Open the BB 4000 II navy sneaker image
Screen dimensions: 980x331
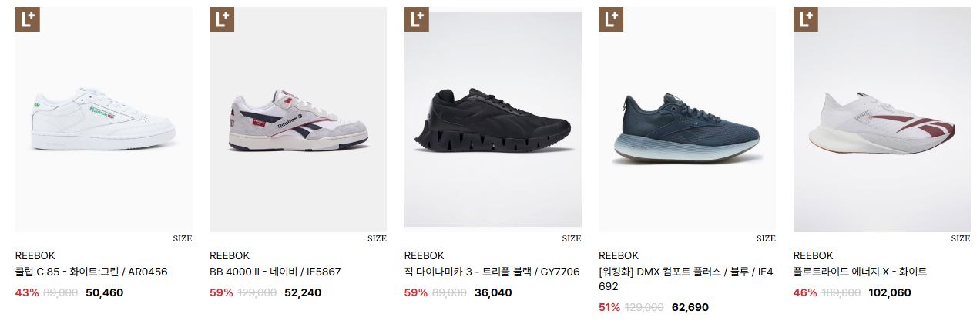coord(298,120)
